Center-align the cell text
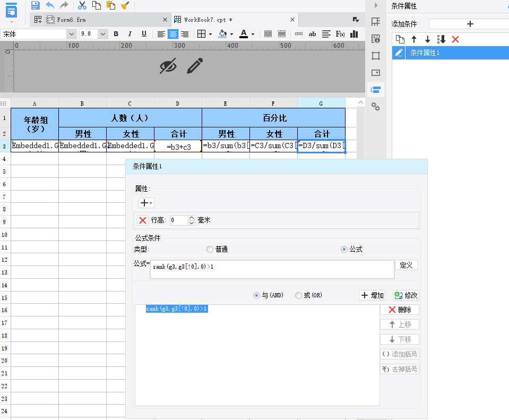 (173, 34)
